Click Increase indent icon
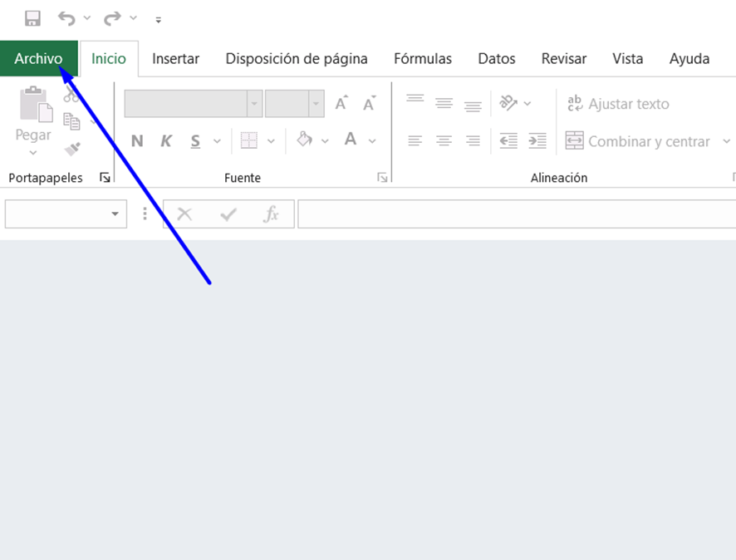736x560 pixels. (537, 140)
